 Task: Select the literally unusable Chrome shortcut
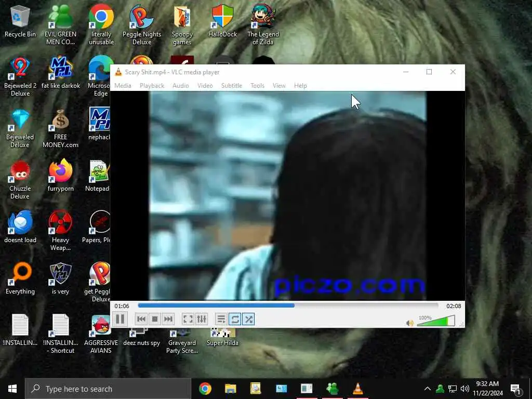(x=101, y=25)
